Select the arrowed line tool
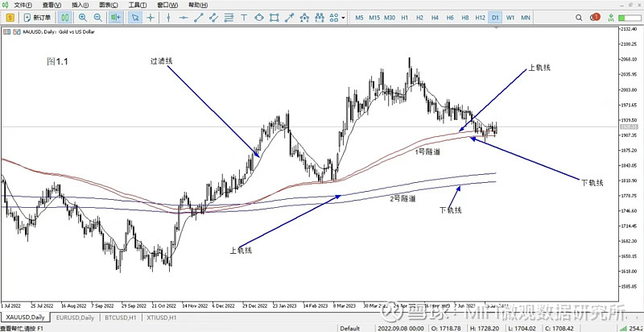Viewport: 644px width, 332px height. (x=290, y=18)
